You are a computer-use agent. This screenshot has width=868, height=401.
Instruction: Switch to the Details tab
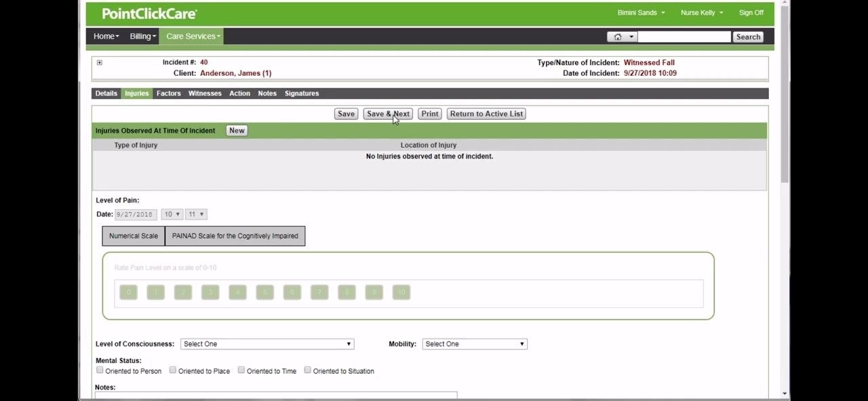pos(106,93)
